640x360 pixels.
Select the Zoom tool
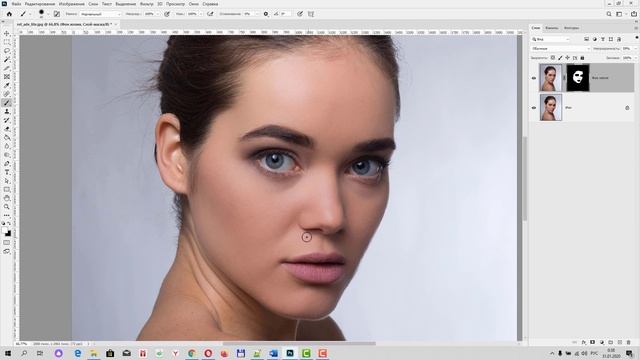[7, 207]
